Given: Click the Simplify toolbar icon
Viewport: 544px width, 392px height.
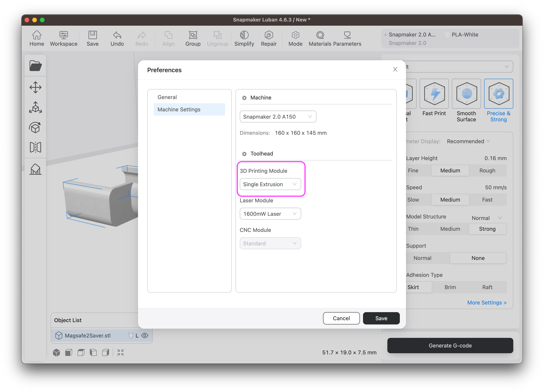Looking at the screenshot, I should coord(244,38).
